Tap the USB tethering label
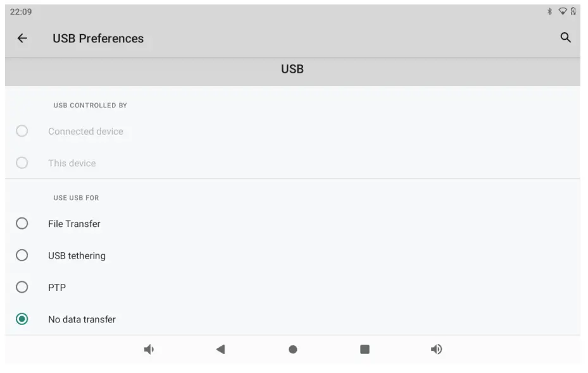Image resolution: width=588 pixels, height=373 pixels. coord(77,256)
